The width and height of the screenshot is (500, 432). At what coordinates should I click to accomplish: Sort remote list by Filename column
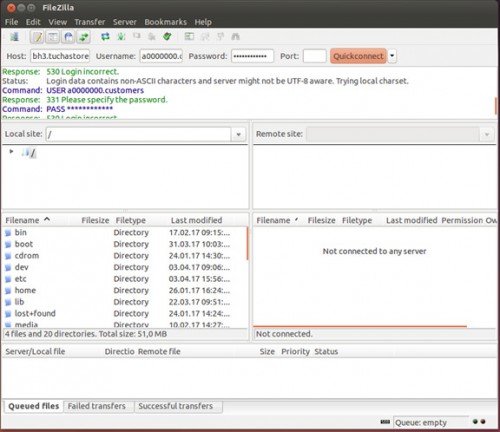277,220
